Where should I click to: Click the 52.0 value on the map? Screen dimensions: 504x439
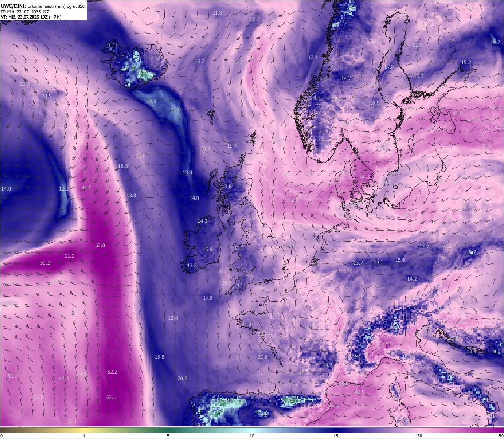(100, 245)
